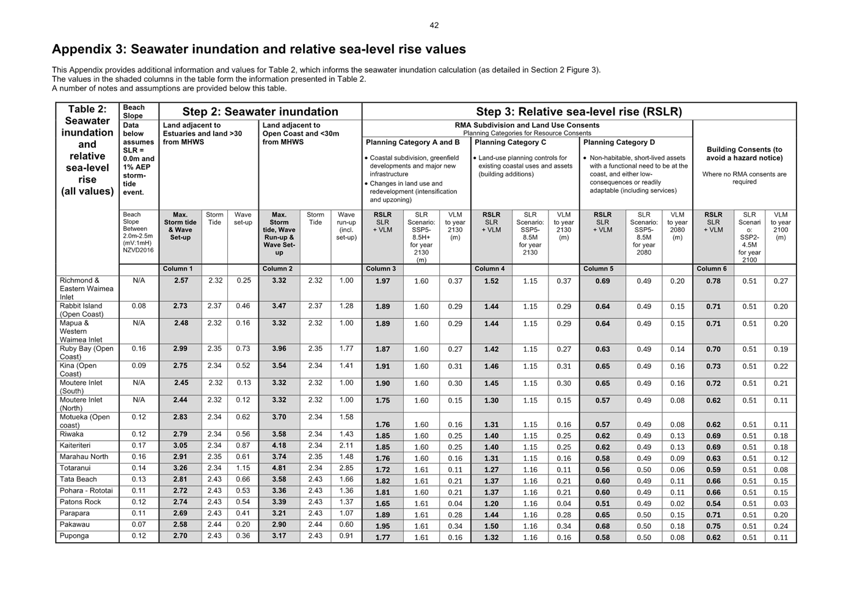Click the Ruby Bay (Open Coast) row label
This screenshot has width=868, height=613.
87,352
